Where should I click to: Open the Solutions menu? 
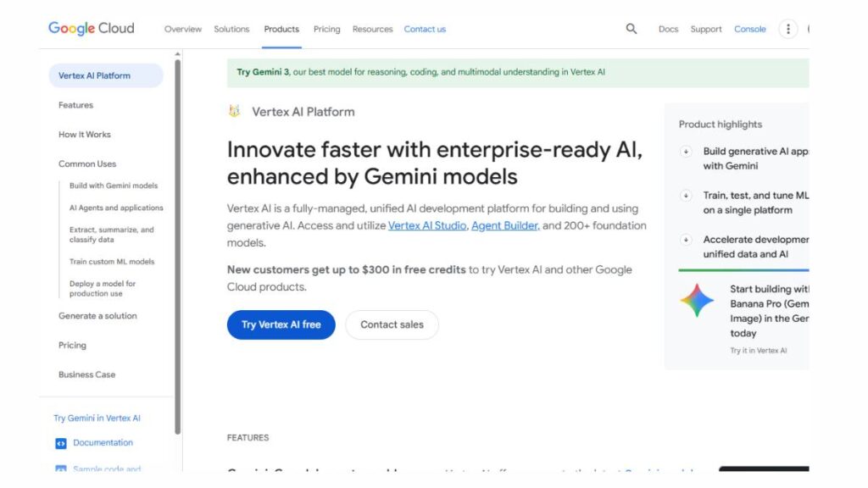point(231,30)
